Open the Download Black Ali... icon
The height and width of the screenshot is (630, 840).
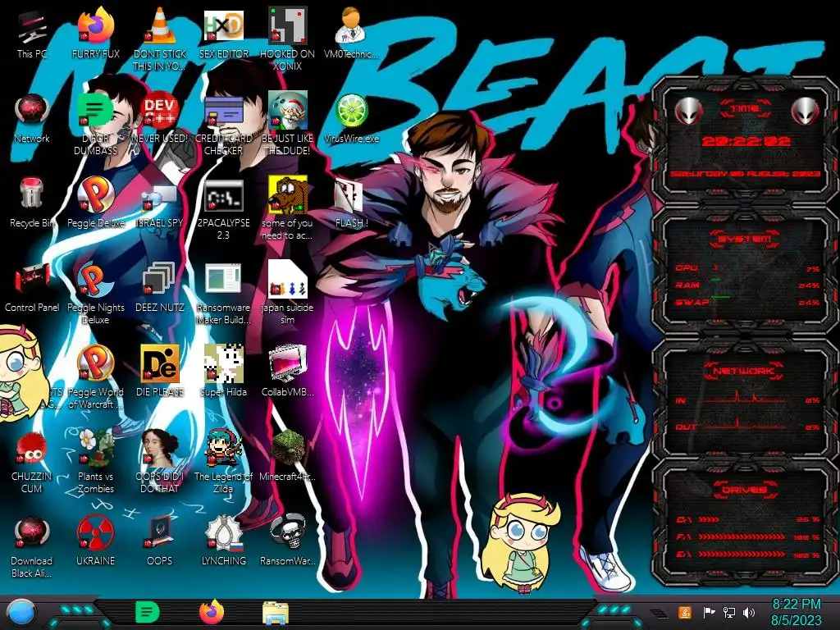32,547
